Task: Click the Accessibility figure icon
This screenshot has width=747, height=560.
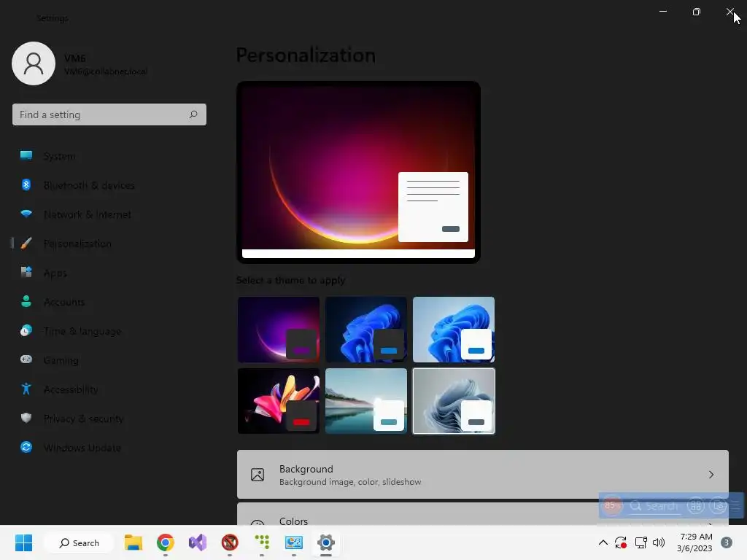Action: [x=26, y=389]
